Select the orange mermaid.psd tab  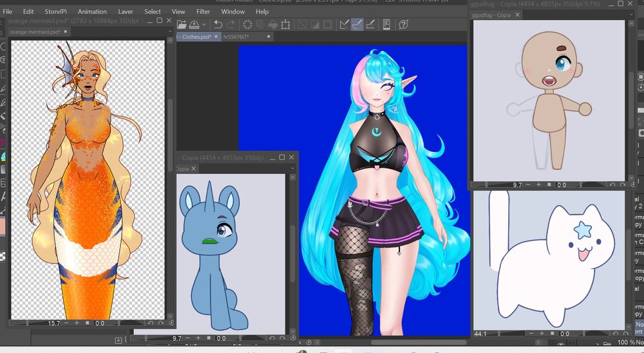point(39,32)
